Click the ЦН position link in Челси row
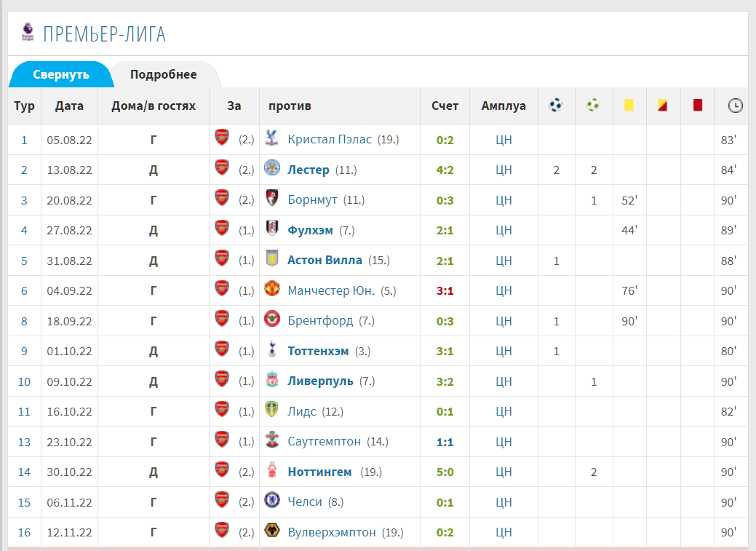The width and height of the screenshot is (756, 551). pyautogui.click(x=504, y=502)
